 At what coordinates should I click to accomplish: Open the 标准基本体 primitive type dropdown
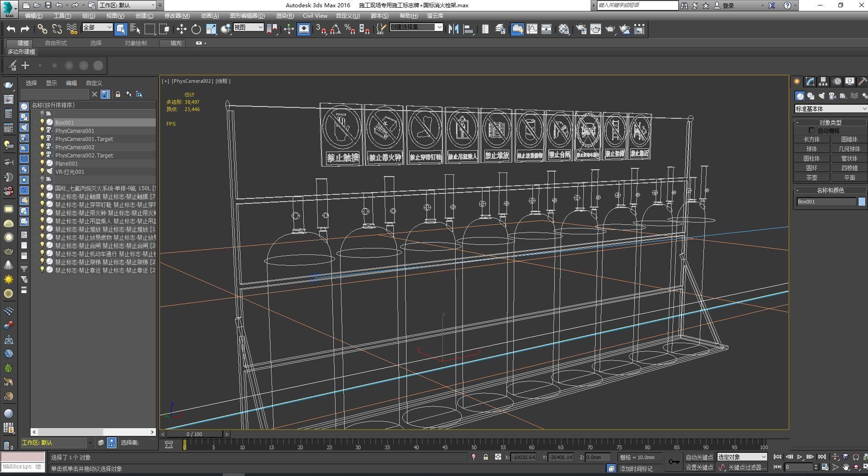pyautogui.click(x=831, y=109)
